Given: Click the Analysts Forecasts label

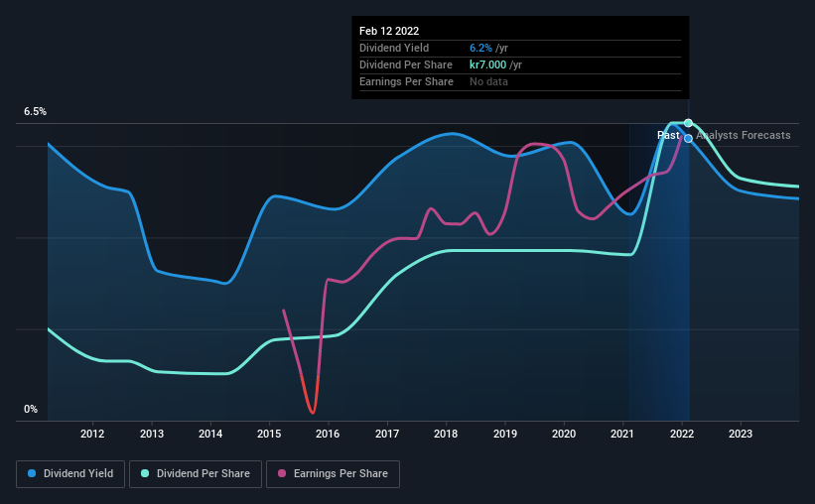Looking at the screenshot, I should 744,135.
